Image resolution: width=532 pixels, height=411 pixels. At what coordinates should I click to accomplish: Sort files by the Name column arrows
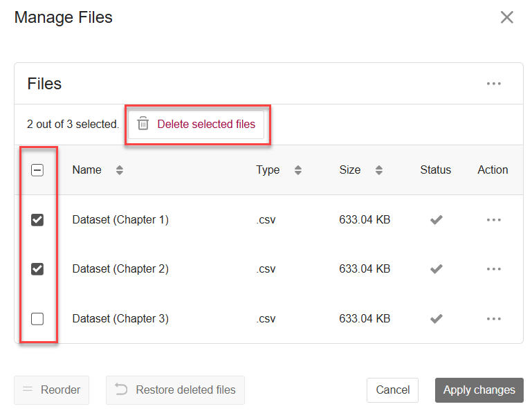pos(119,170)
